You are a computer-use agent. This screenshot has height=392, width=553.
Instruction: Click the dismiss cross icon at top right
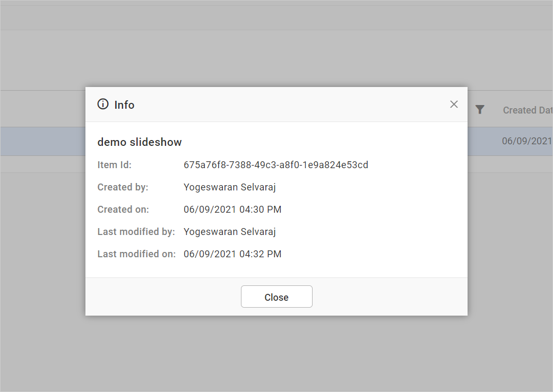click(x=454, y=104)
